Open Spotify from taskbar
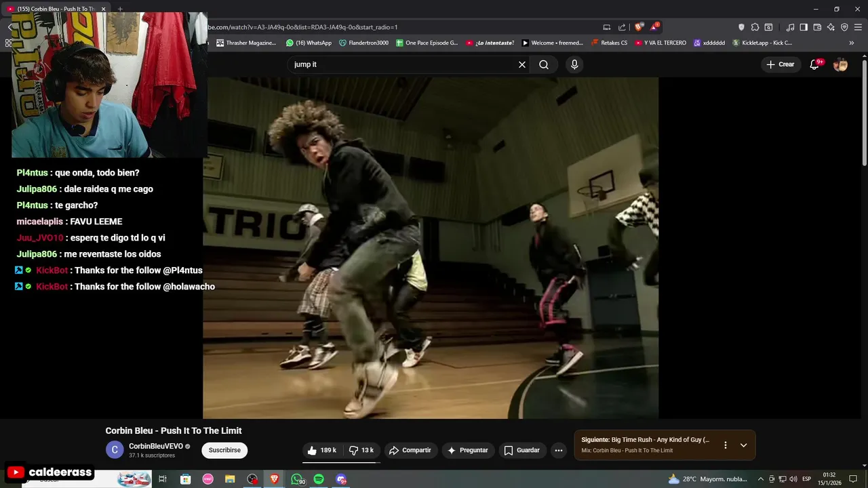868x488 pixels. click(x=319, y=479)
